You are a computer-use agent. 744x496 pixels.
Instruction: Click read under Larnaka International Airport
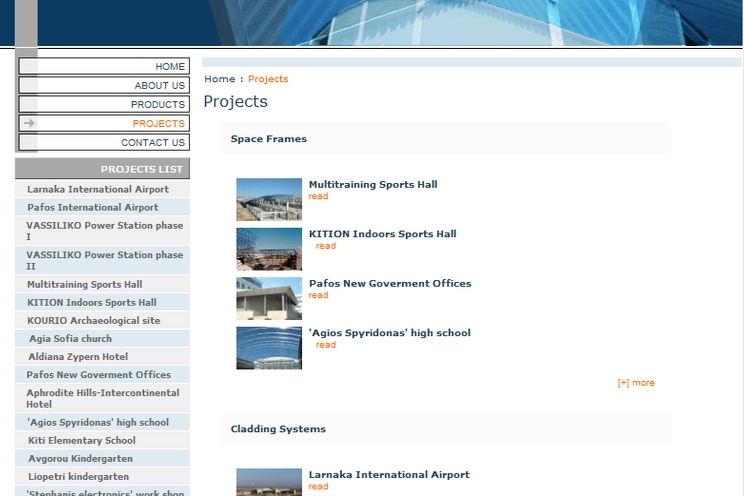[318, 487]
